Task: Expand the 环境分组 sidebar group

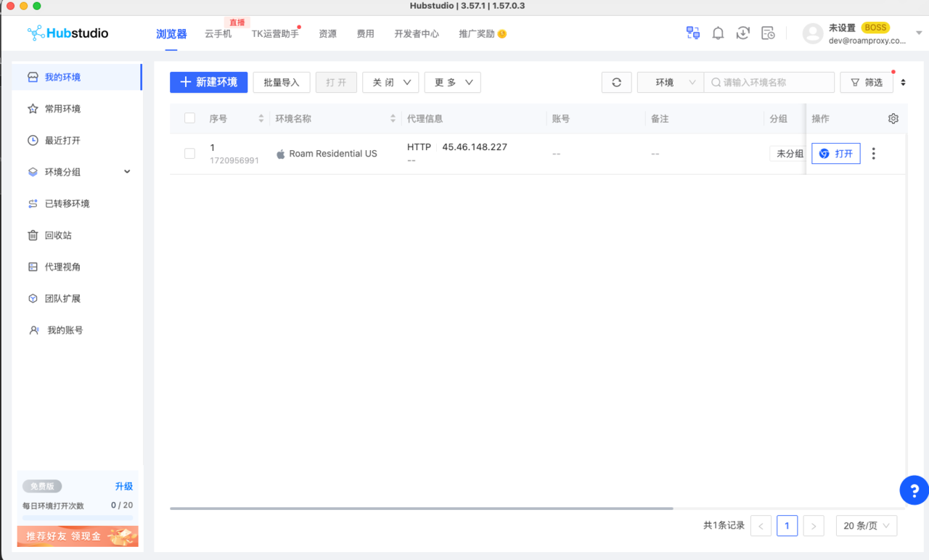Action: tap(77, 172)
